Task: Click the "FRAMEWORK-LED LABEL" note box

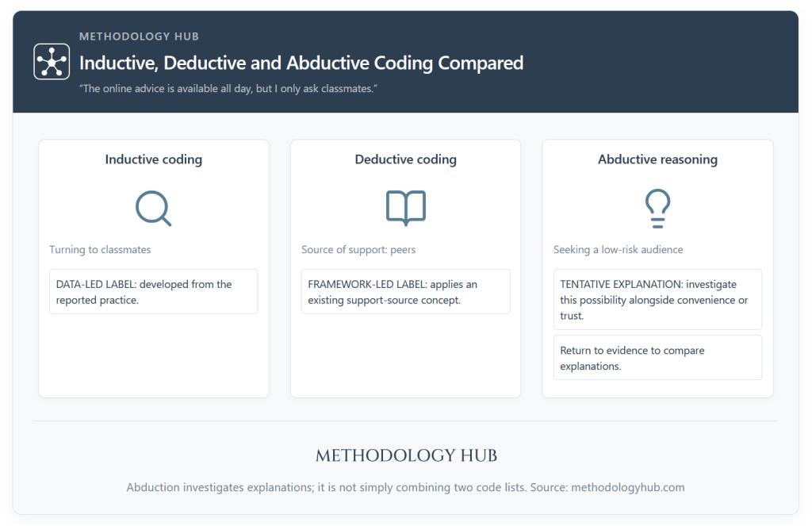Action: 405,292
